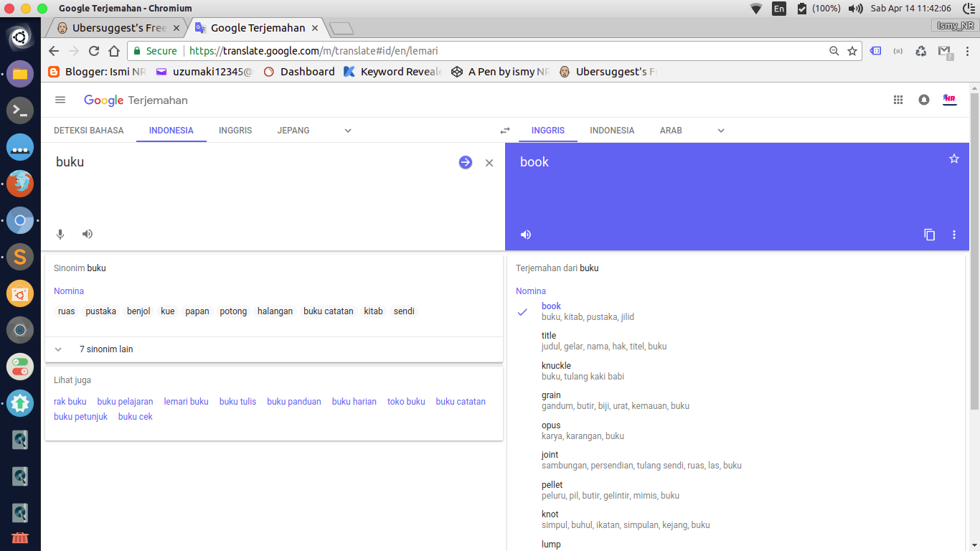Select ARAB as target language

pos(671,131)
